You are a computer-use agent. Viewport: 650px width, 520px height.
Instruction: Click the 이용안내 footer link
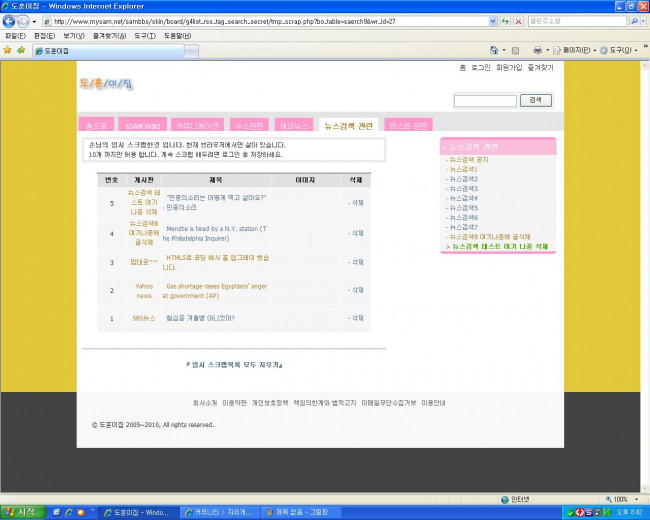click(x=433, y=403)
